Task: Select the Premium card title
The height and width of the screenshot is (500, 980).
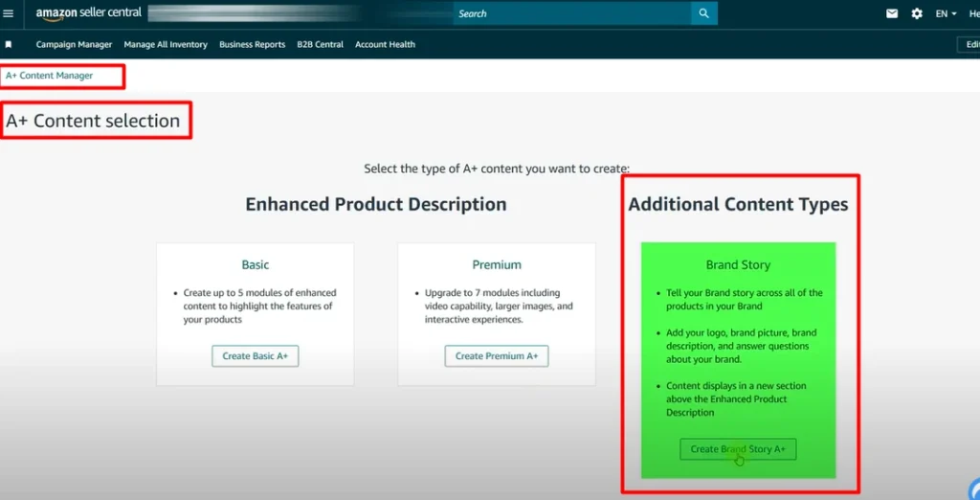Action: pyautogui.click(x=497, y=264)
